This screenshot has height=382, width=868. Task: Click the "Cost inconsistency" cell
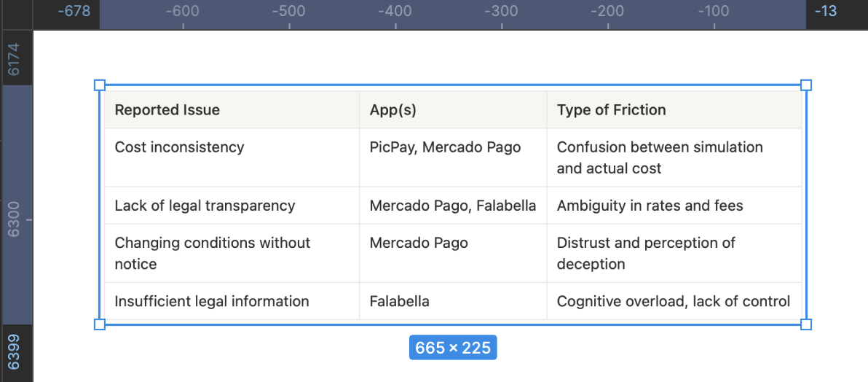click(179, 147)
